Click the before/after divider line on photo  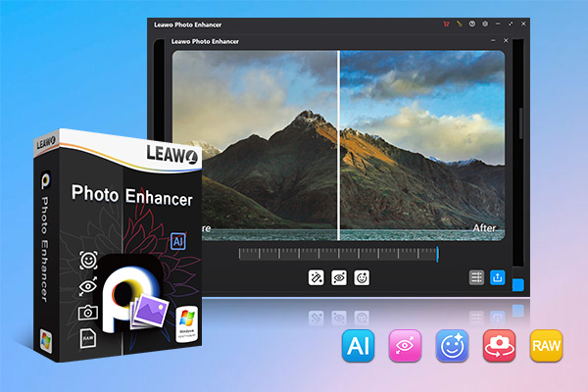pos(338,146)
